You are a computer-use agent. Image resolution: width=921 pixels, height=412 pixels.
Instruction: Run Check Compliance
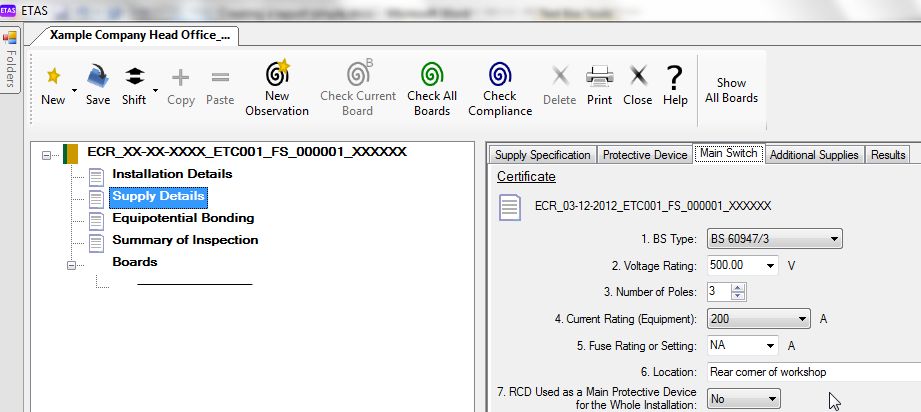tap(500, 88)
